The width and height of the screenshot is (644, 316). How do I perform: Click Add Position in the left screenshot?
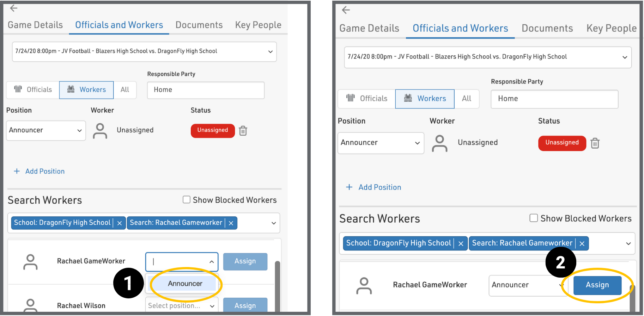[x=45, y=171]
